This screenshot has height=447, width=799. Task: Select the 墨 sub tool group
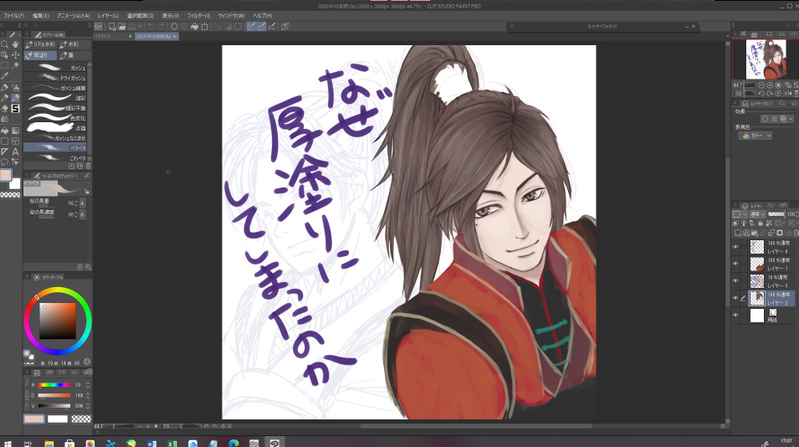75,55
